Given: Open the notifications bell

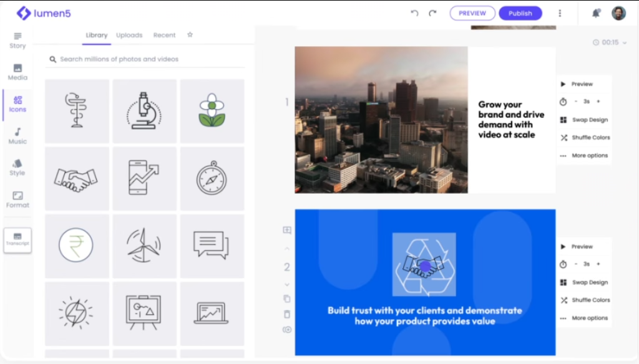Looking at the screenshot, I should point(596,13).
